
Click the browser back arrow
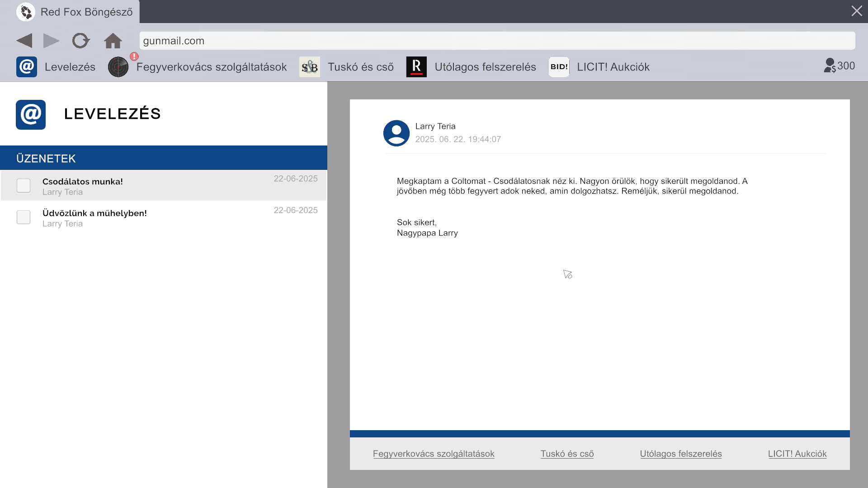coord(24,41)
